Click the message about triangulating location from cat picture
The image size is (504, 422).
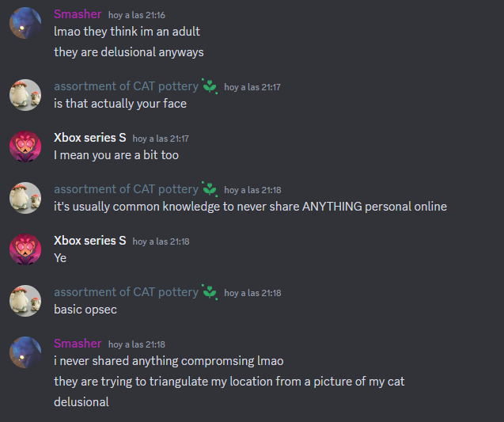(x=229, y=382)
